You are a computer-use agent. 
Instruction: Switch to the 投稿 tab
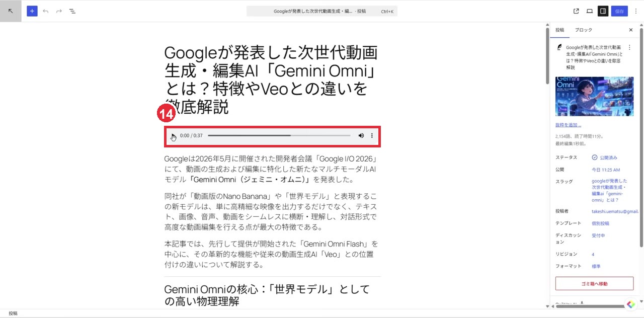point(560,30)
